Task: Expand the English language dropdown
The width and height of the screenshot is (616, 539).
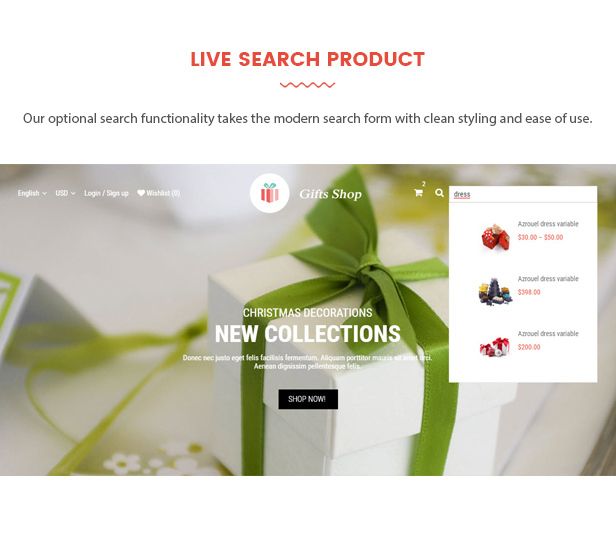Action: 32,193
